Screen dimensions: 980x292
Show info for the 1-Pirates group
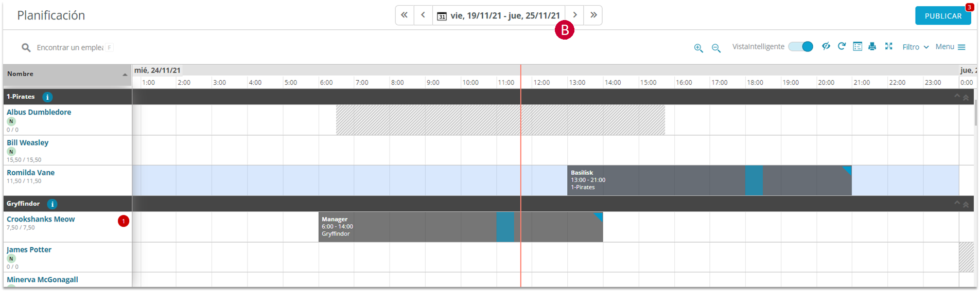point(47,97)
